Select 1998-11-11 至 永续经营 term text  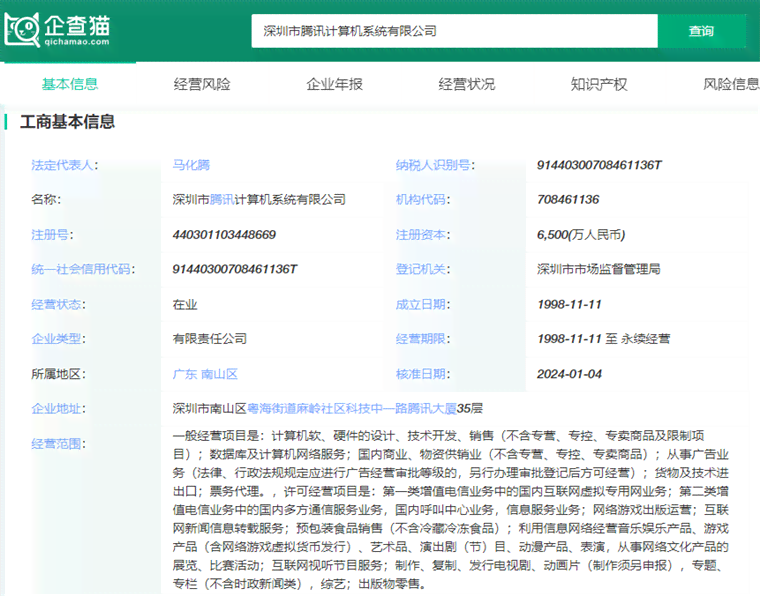603,339
